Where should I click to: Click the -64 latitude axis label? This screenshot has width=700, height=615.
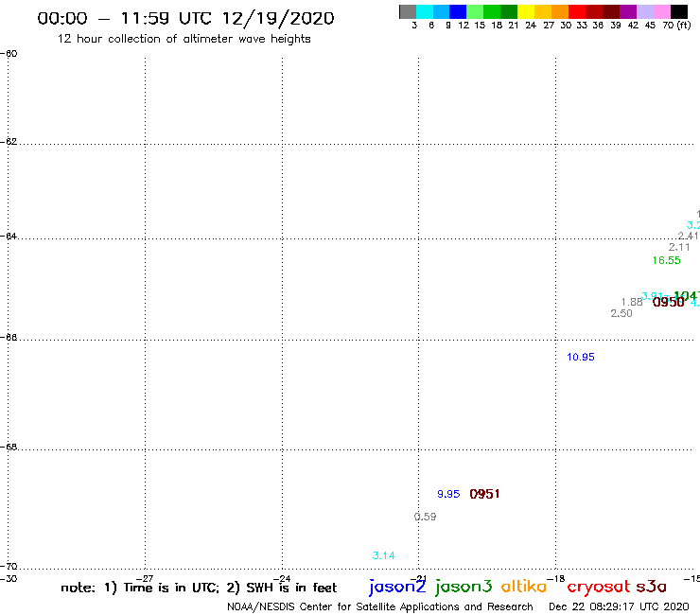coord(9,236)
